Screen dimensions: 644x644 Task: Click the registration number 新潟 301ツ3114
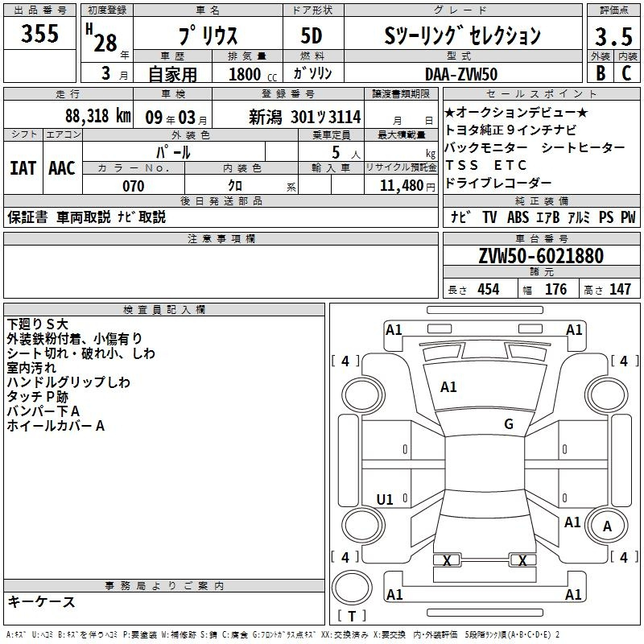[x=305, y=117]
